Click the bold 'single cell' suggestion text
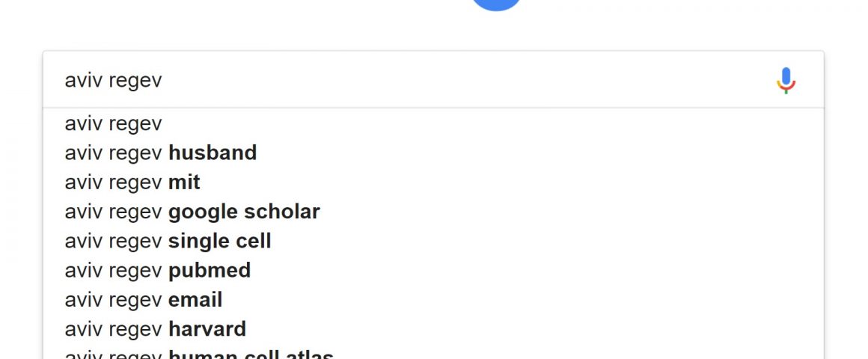The image size is (868, 359). point(220,241)
